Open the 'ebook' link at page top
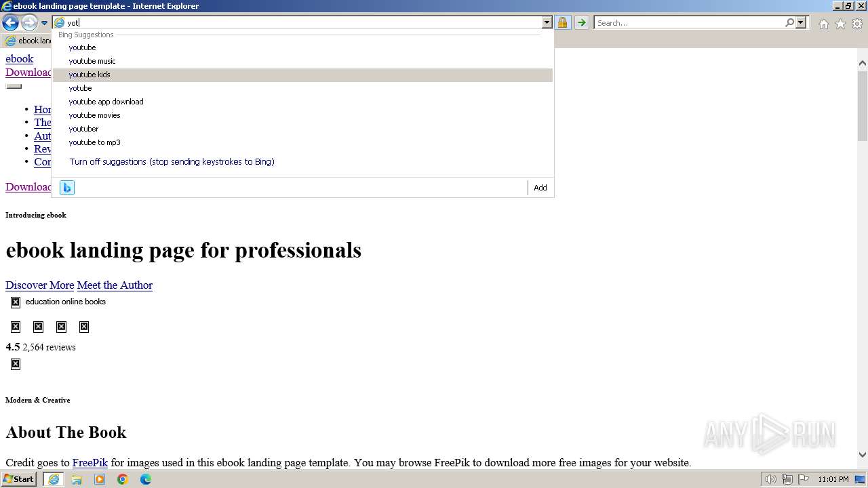Screen dimensions: 868x488 click(20, 59)
